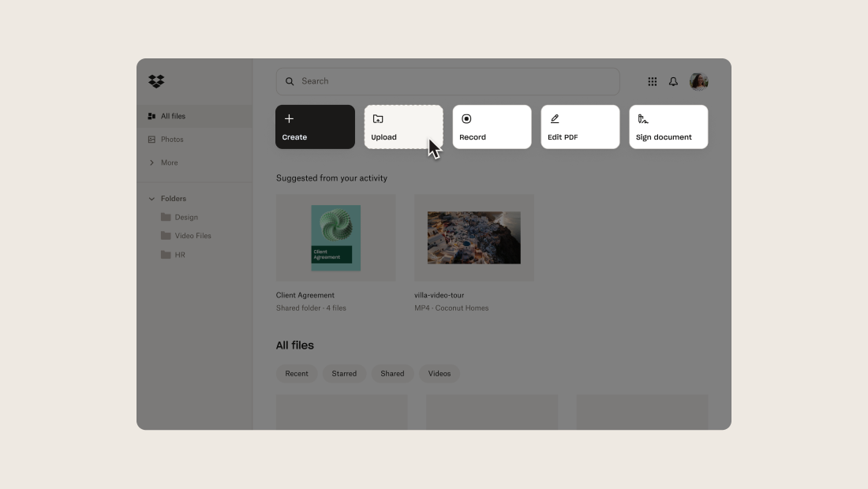Show only Videos filter
Screen dimensions: 868x489
(x=440, y=374)
